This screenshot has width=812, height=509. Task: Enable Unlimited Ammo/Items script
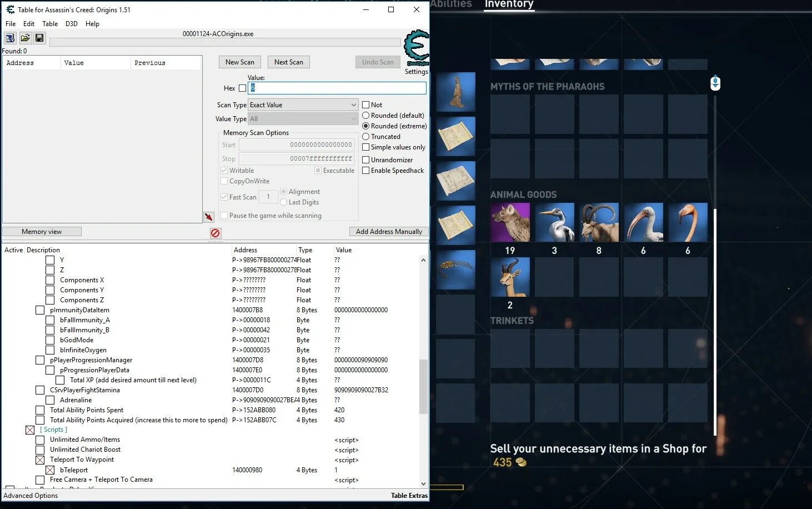click(40, 440)
